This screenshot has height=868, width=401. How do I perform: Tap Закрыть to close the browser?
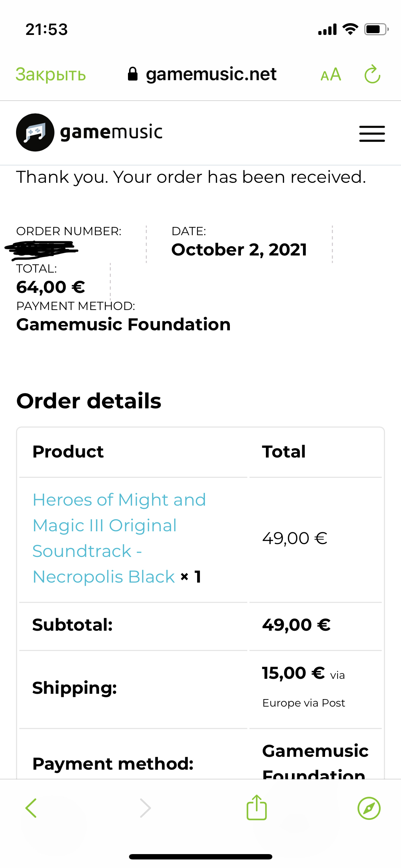pos(51,74)
